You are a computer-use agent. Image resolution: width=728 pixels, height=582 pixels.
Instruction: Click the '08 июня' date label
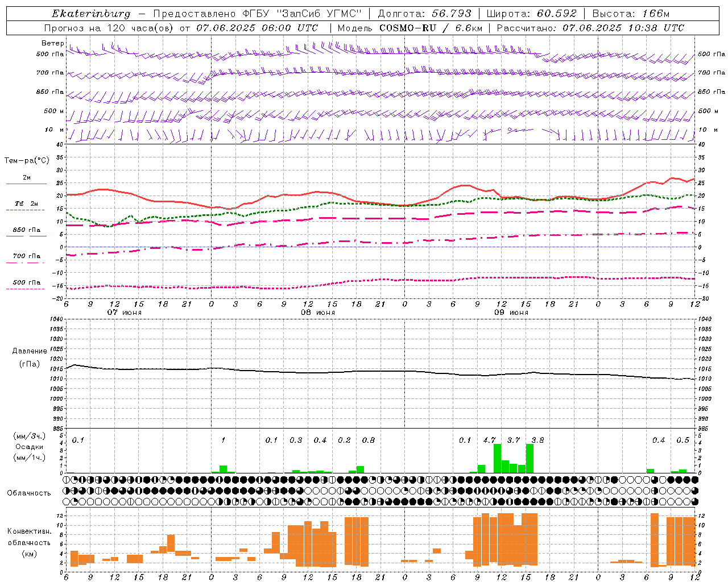click(x=318, y=313)
